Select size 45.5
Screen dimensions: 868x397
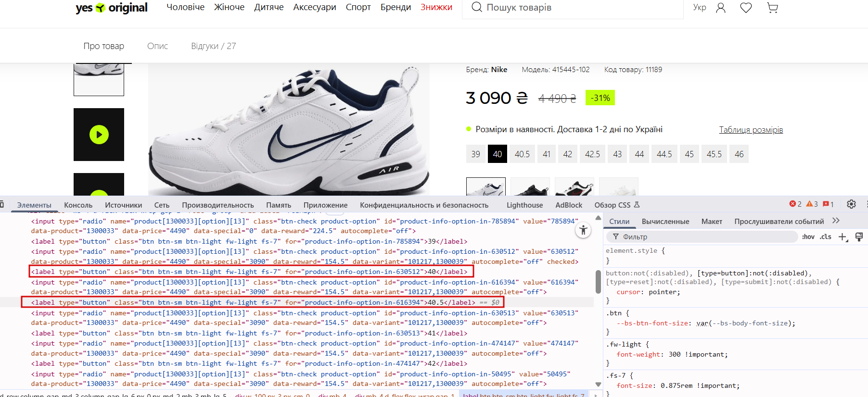click(x=714, y=154)
